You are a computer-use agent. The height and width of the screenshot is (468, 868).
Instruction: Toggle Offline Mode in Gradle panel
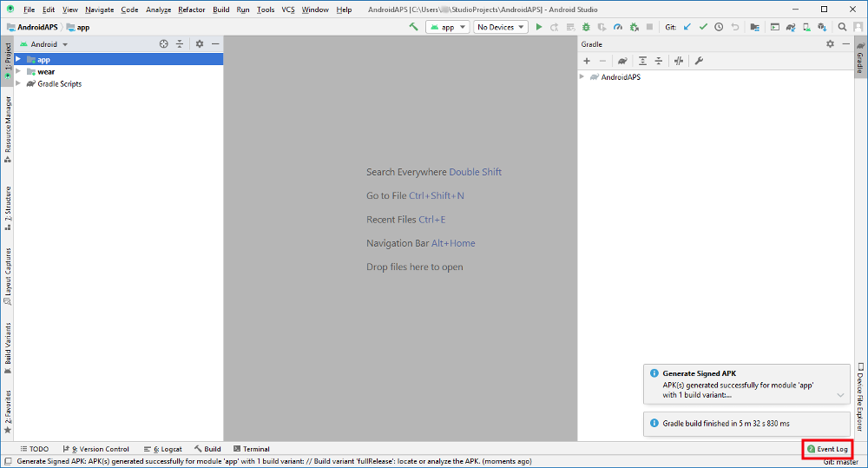click(x=679, y=61)
